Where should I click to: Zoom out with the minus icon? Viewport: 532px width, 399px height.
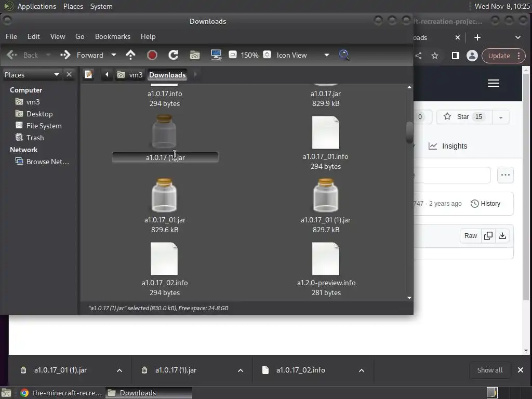click(x=232, y=55)
